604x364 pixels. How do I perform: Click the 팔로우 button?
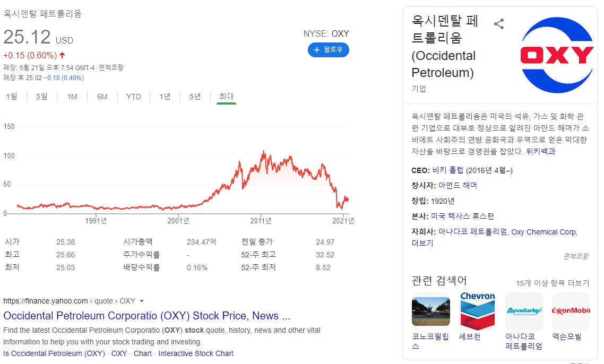(x=328, y=50)
